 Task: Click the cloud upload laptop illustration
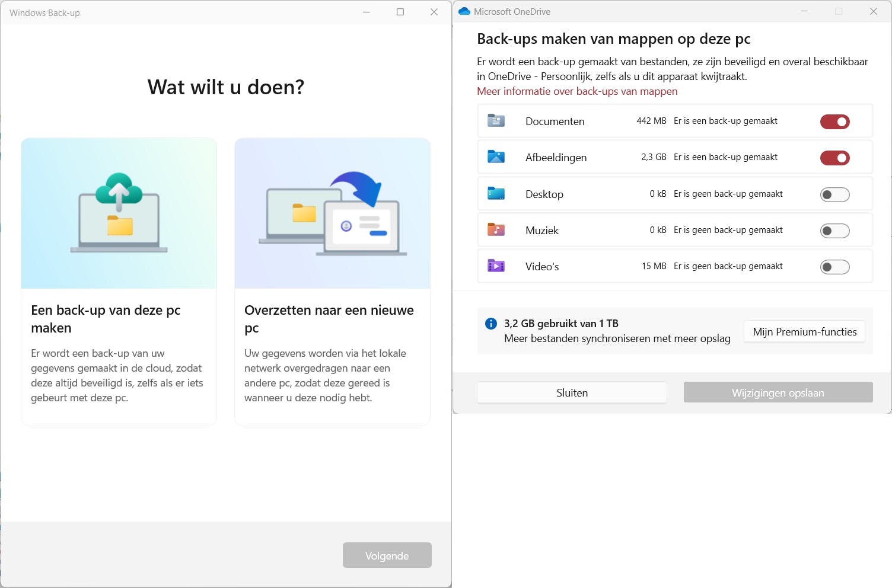119,213
